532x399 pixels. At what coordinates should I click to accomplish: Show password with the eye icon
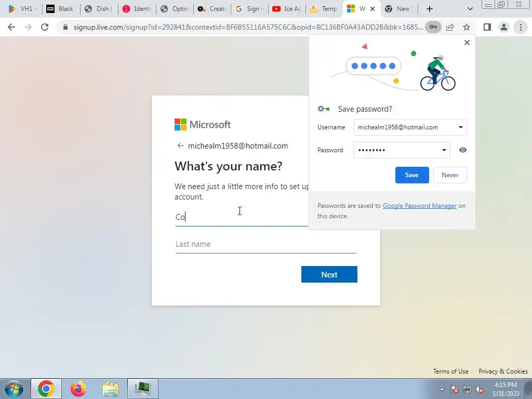[x=463, y=150]
